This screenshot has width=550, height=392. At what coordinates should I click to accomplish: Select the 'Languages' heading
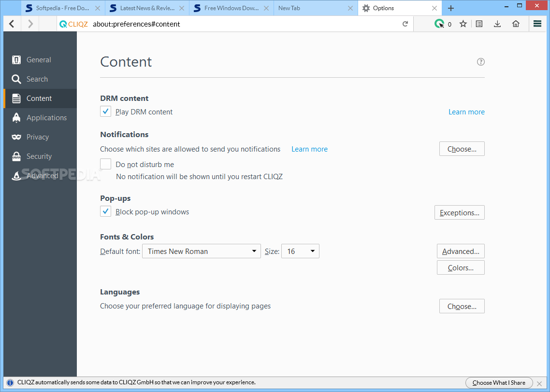tap(120, 292)
